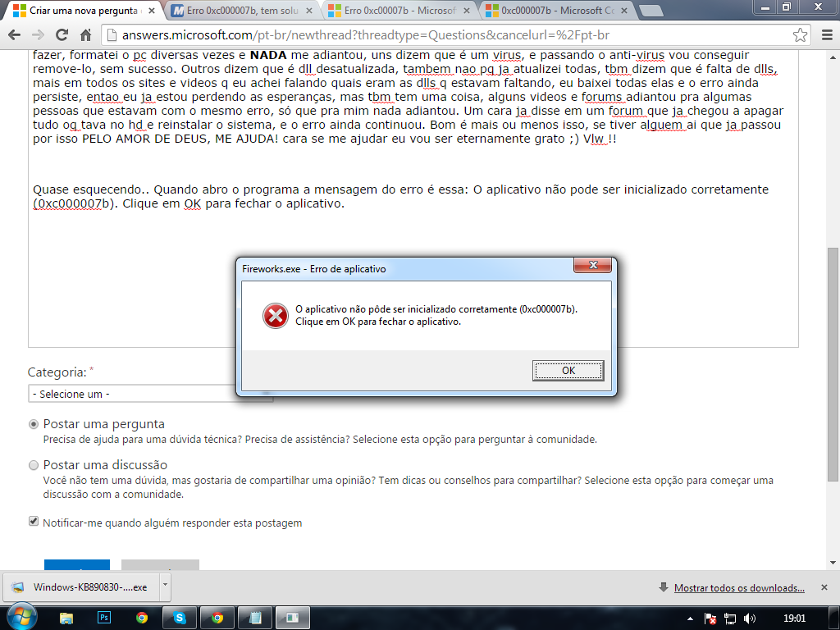
Task: Switch to Skype in the taskbar
Action: [180, 619]
